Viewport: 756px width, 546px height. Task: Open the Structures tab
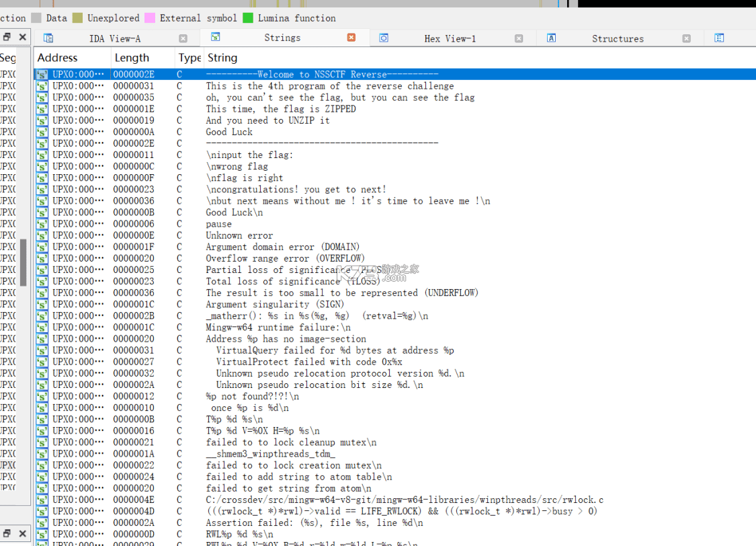618,38
